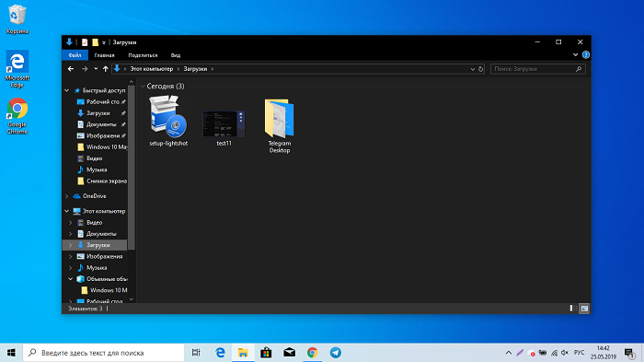
Task: Expand Изображения under Этот компьютер
Action: coord(70,256)
